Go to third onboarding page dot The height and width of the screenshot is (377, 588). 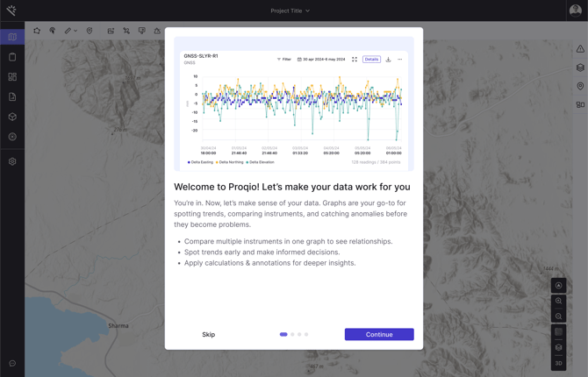point(299,334)
